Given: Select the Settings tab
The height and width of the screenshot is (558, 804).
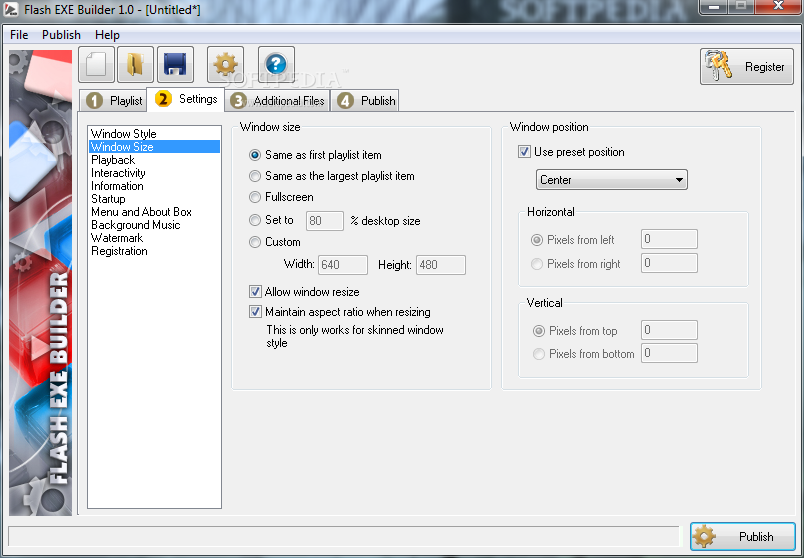Looking at the screenshot, I should [x=186, y=99].
